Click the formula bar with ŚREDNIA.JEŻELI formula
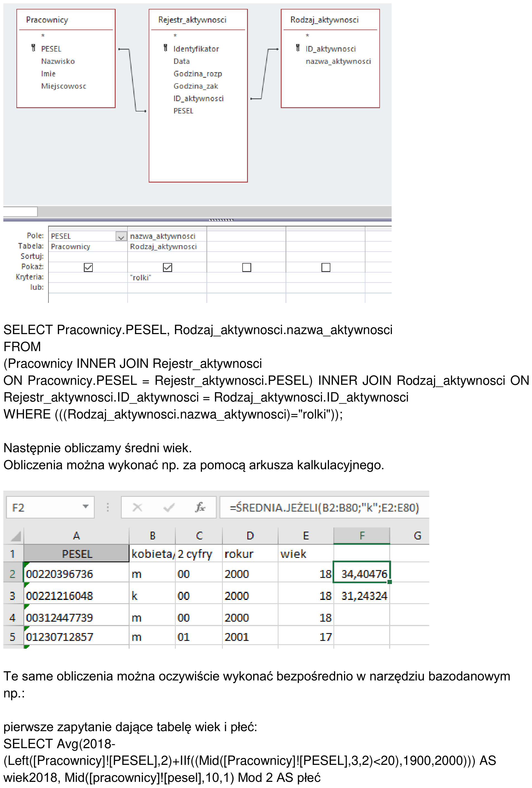Image resolution: width=532 pixels, height=788 pixels. point(324,507)
